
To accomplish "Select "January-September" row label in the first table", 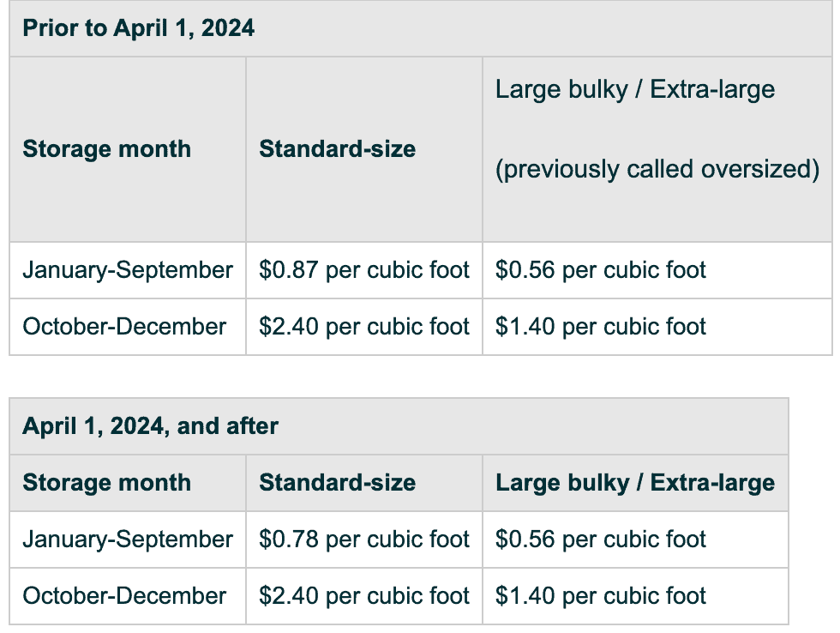I will [128, 270].
